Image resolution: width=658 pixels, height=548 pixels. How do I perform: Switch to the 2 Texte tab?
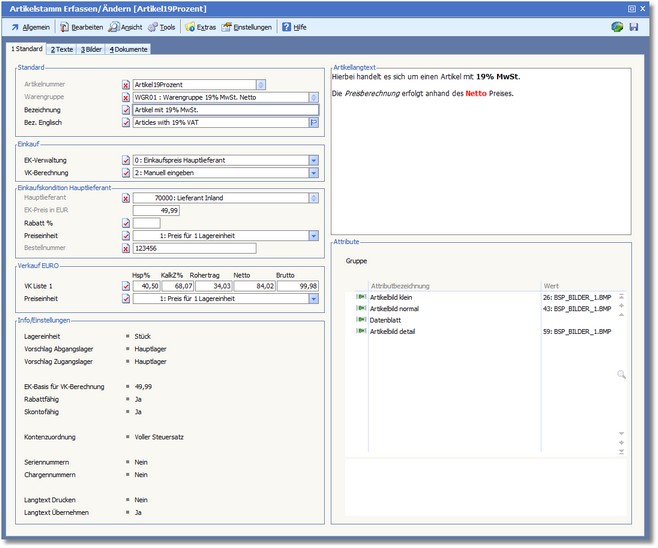(x=63, y=48)
